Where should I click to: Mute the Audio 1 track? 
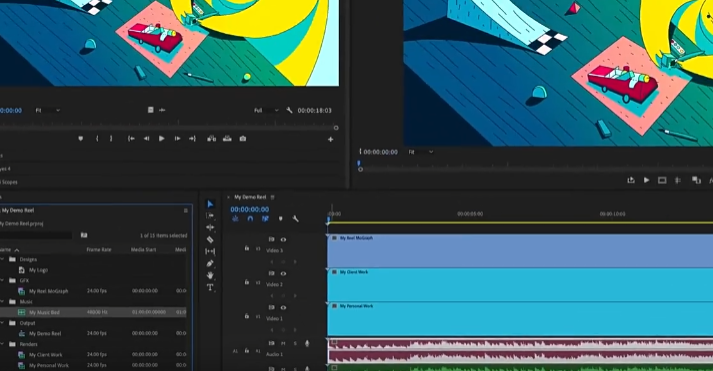[x=283, y=343]
